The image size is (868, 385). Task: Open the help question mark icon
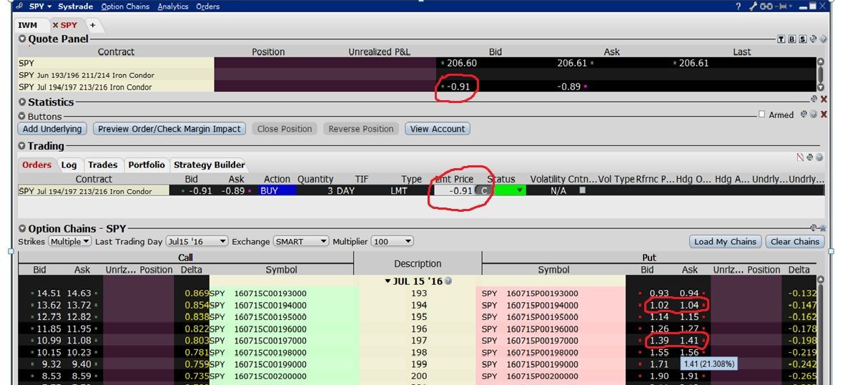pyautogui.click(x=739, y=6)
